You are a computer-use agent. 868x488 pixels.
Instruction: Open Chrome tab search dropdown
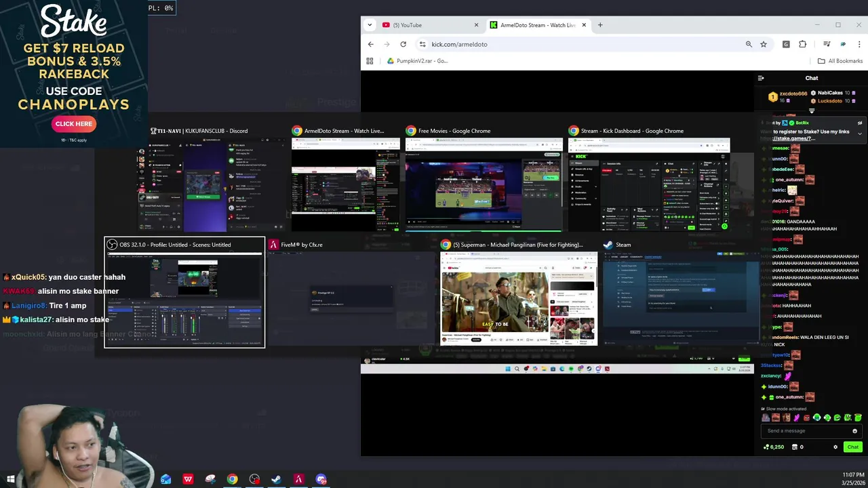pyautogui.click(x=370, y=25)
